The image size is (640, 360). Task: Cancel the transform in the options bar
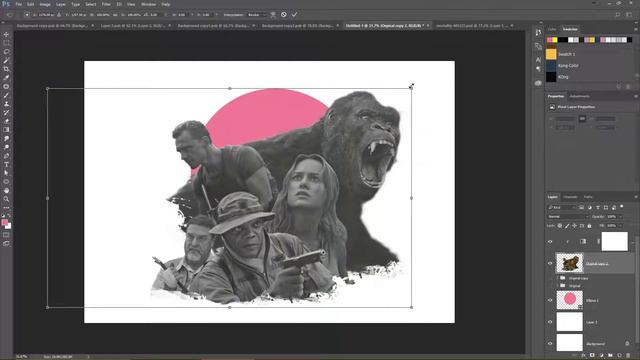click(284, 15)
